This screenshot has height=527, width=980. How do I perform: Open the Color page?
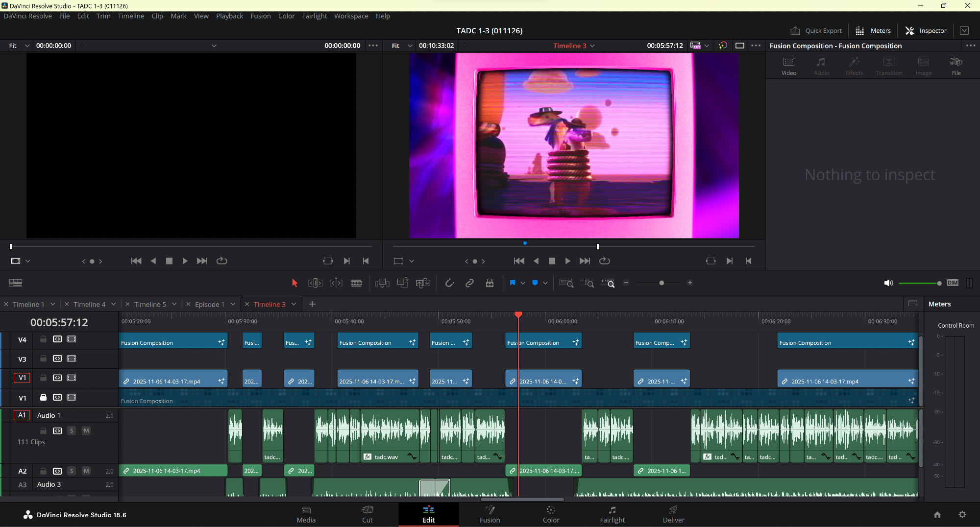click(x=551, y=514)
